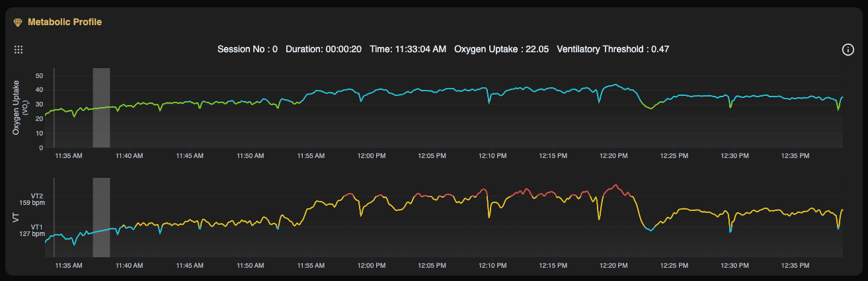Click the 0 tick on the Oxygen Uptake axis

[41, 148]
